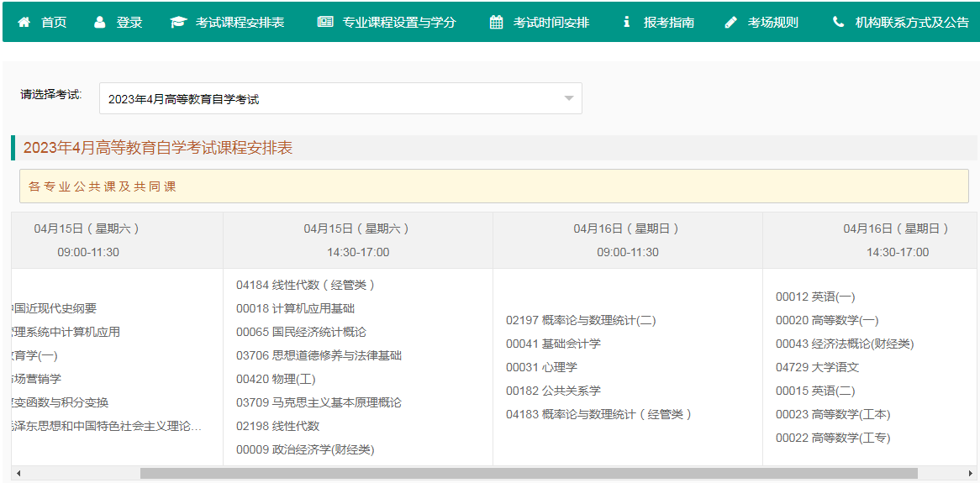Click the calendar icon for 考试时间安排
Viewport: 980px width, 483px height.
(x=497, y=23)
